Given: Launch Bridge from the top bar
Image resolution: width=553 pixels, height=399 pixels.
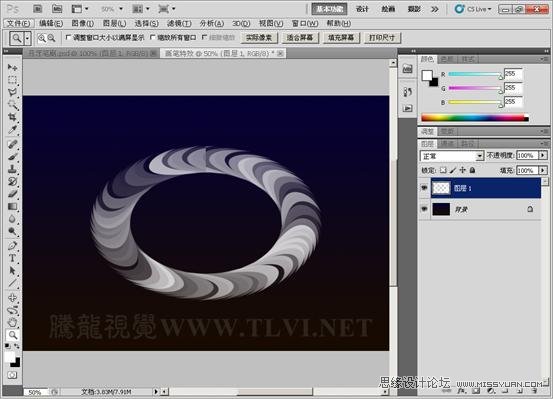Looking at the screenshot, I should (x=37, y=9).
